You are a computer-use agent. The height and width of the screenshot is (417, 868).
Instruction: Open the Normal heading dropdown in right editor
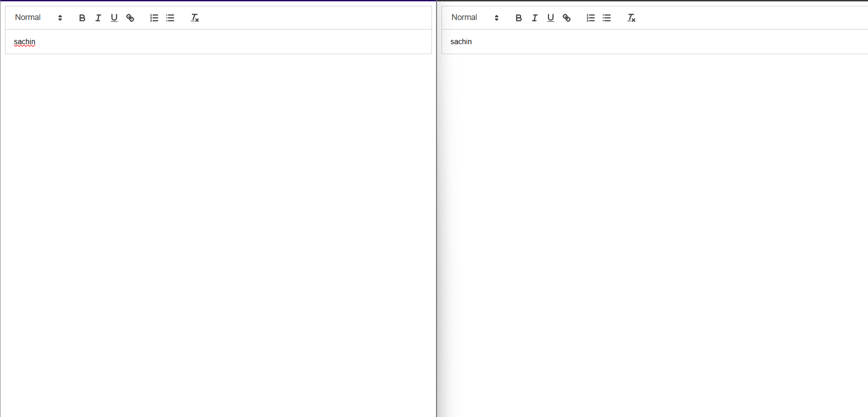(x=475, y=18)
